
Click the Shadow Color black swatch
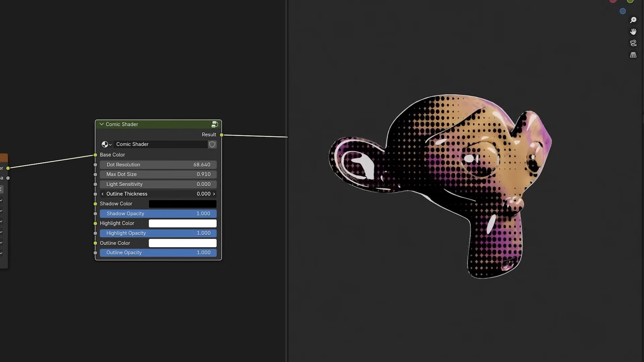[x=182, y=204]
